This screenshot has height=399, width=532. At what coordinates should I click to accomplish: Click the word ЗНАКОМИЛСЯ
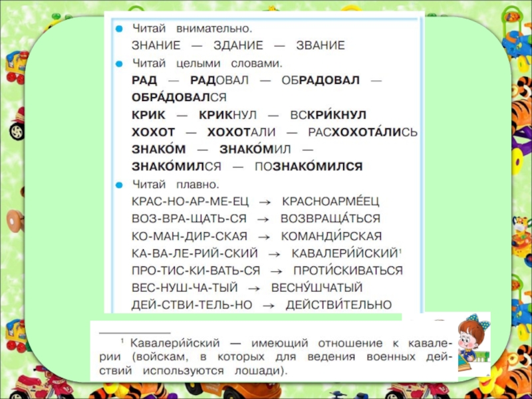tap(176, 166)
